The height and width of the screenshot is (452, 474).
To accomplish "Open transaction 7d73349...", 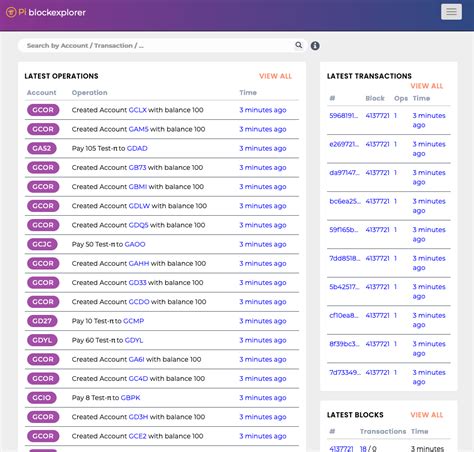I will click(x=345, y=372).
